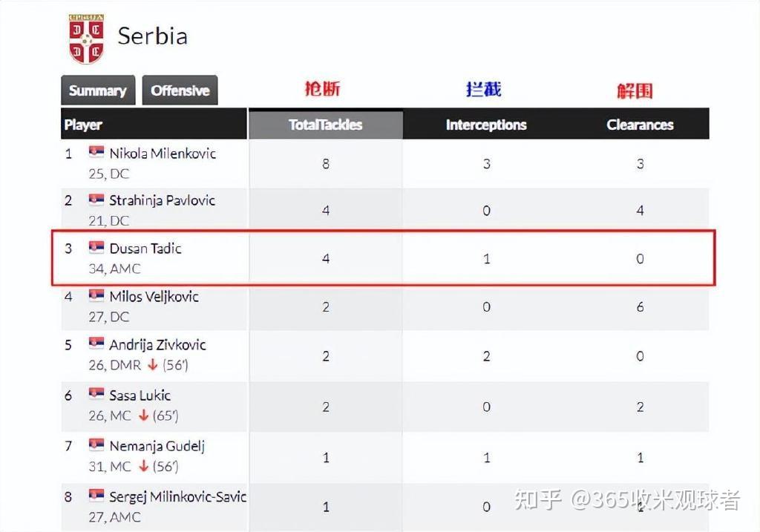
Task: Open Nikola Milenkovic's player profile
Action: pos(163,154)
